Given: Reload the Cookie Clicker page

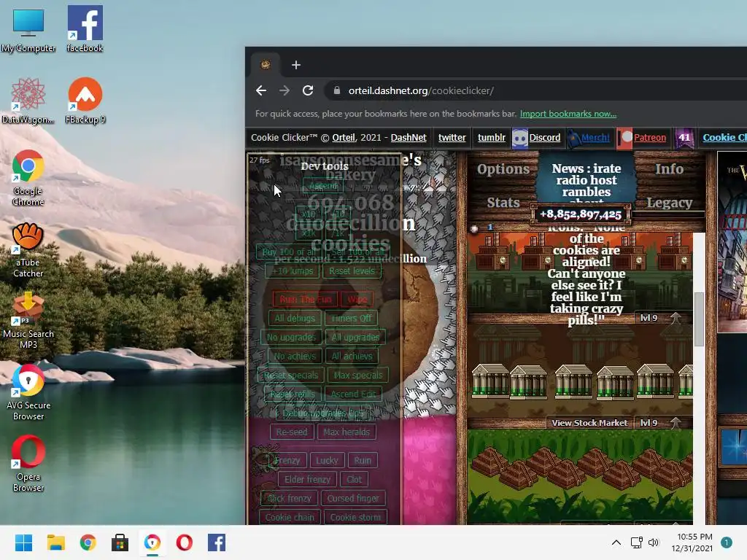Looking at the screenshot, I should pos(308,90).
